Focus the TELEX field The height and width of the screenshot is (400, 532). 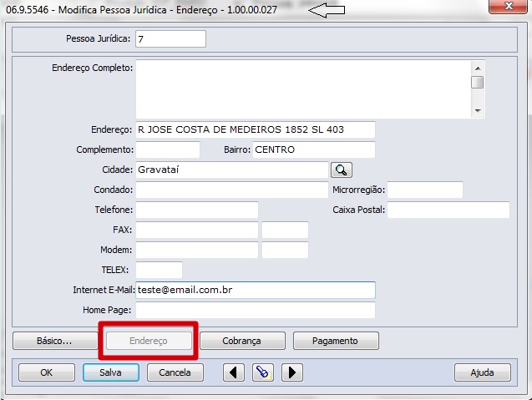point(160,270)
